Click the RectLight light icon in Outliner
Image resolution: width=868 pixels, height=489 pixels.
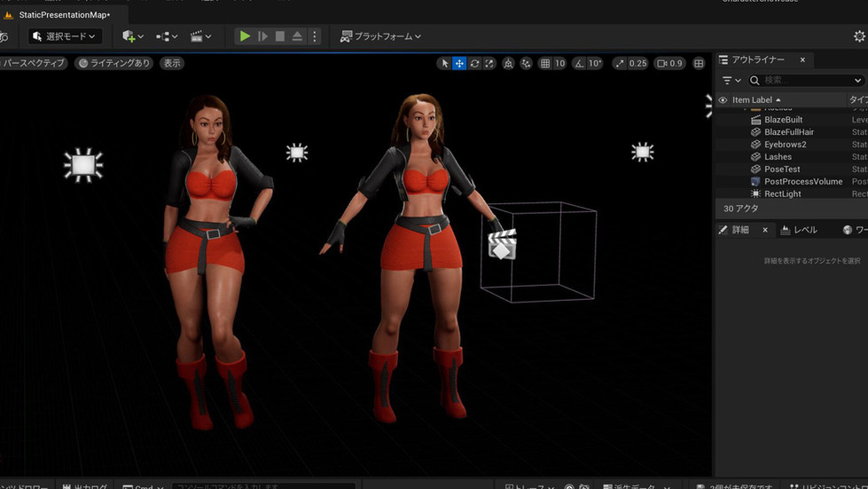(755, 193)
